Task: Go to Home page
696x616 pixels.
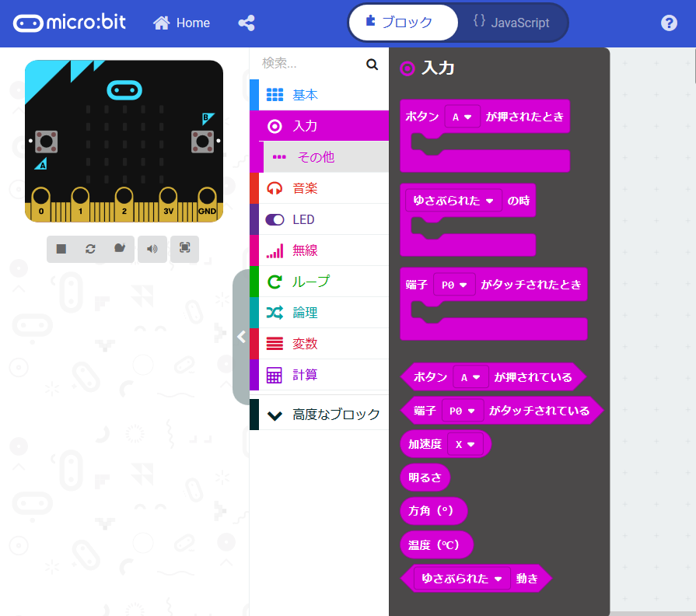Action: 181,23
